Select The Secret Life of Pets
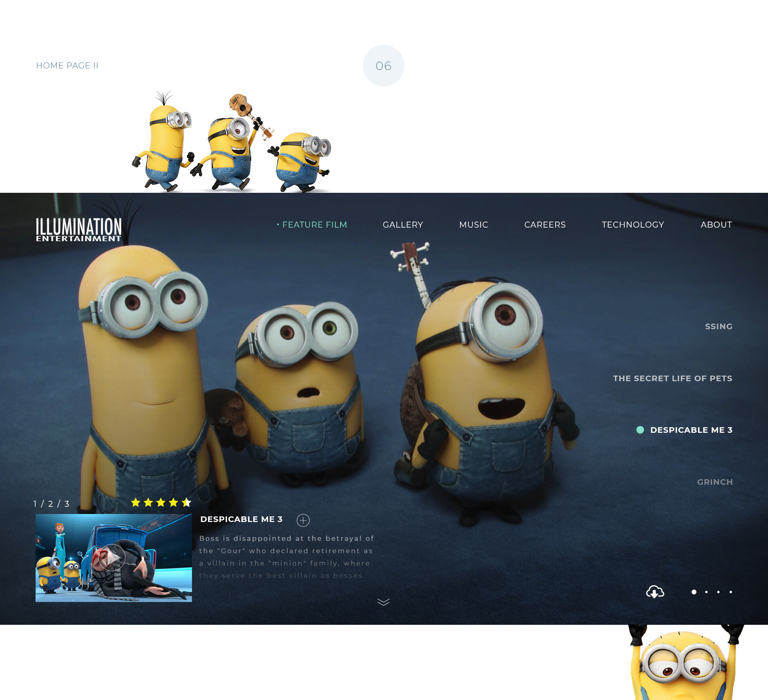The image size is (768, 700). [672, 378]
